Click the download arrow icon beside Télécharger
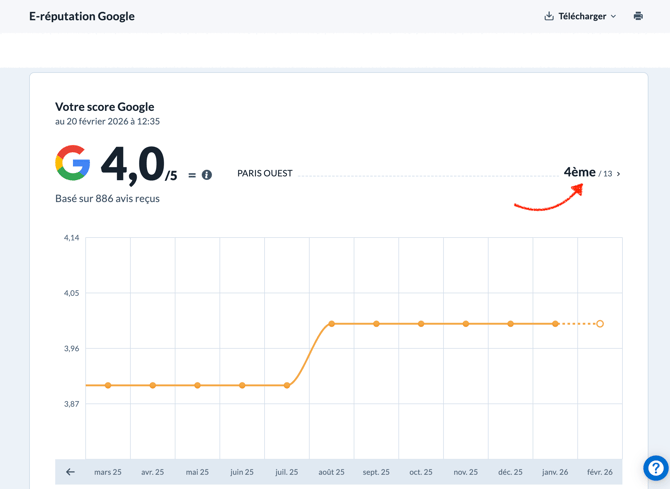 (549, 16)
